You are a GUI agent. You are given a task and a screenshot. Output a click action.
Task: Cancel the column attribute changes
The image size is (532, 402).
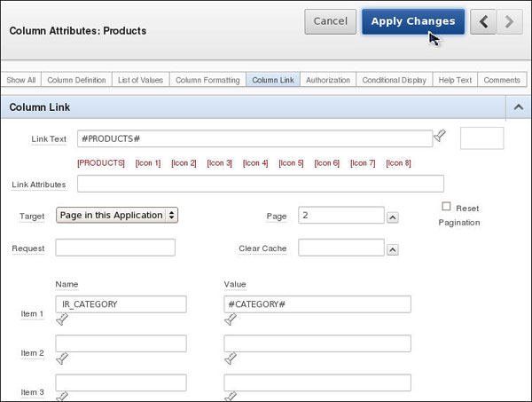pos(330,21)
